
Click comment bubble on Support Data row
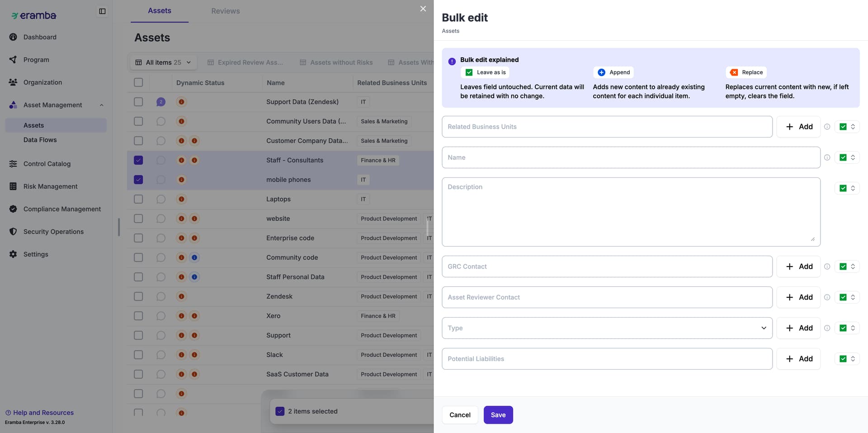160,102
